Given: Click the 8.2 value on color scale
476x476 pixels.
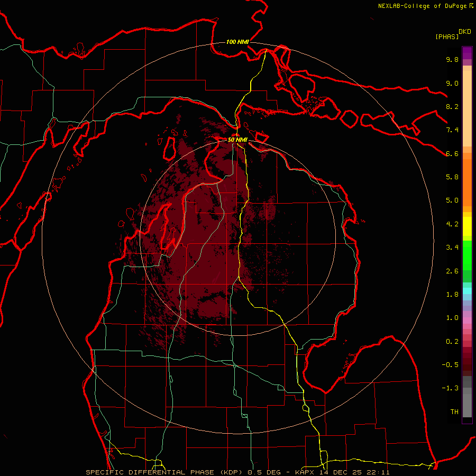Looking at the screenshot, I should [452, 106].
